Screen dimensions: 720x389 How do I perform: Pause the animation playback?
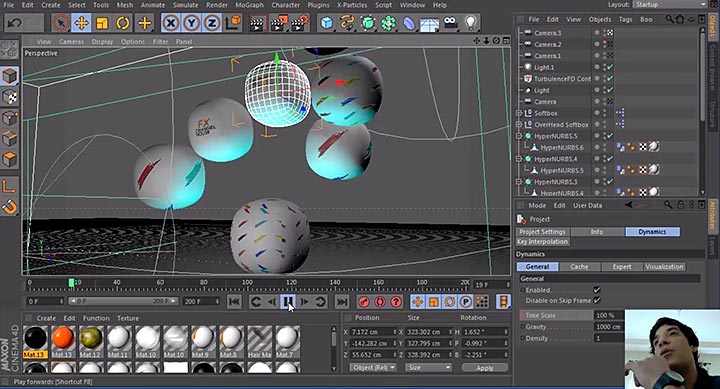point(288,302)
